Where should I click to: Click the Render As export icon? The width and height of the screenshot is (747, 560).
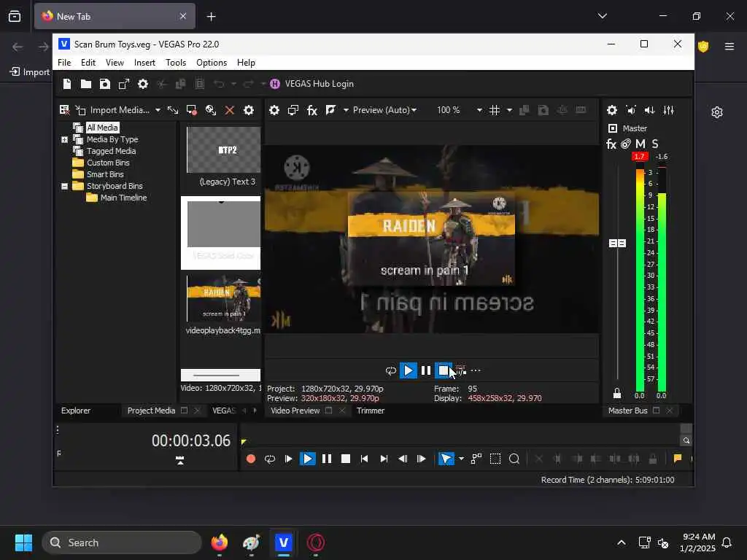(x=124, y=84)
